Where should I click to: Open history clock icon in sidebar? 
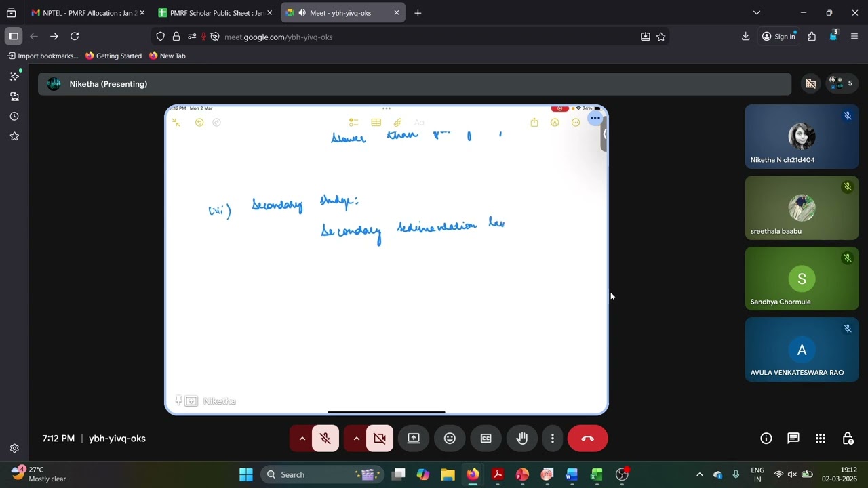coord(14,117)
